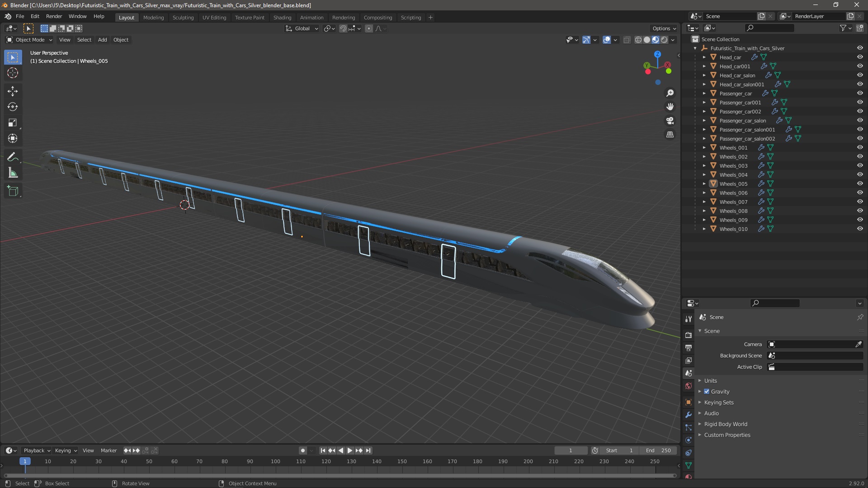This screenshot has width=868, height=488.
Task: Select the Move tool in toolbar
Action: click(x=13, y=91)
